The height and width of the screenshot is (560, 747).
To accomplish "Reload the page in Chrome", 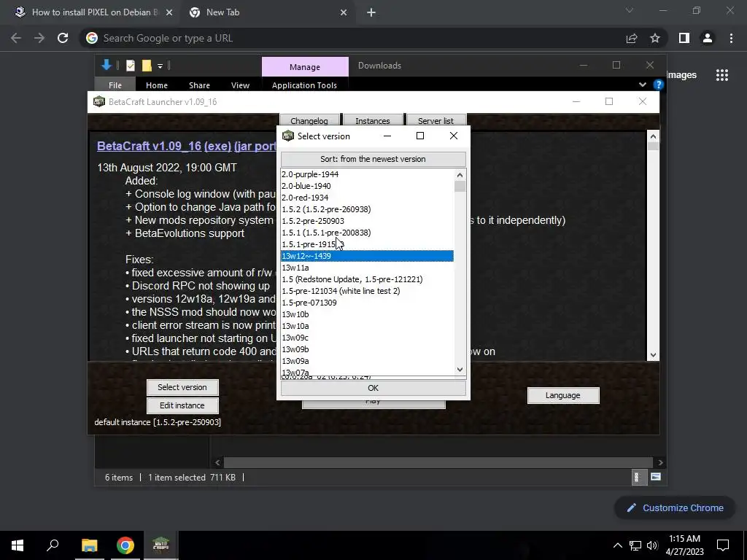I will pos(63,38).
